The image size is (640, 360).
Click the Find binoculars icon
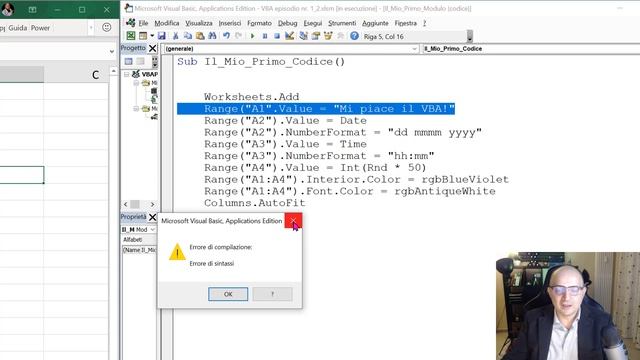[212, 36]
